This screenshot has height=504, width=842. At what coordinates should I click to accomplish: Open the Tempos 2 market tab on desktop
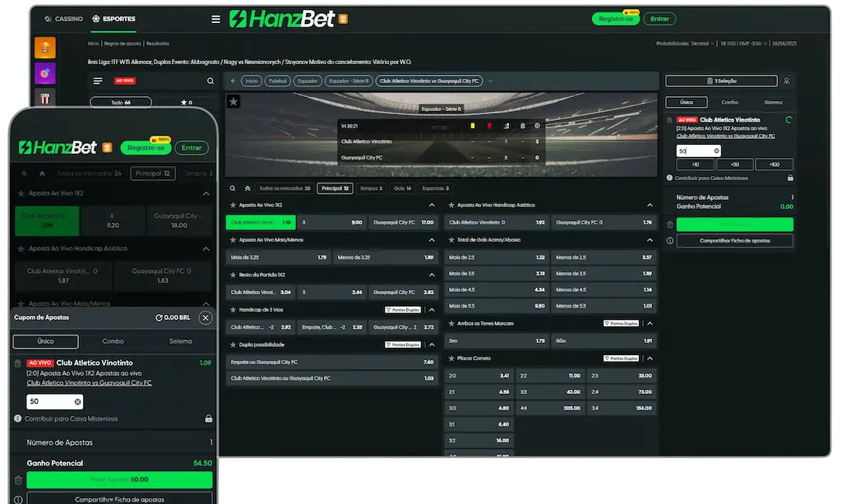(371, 188)
